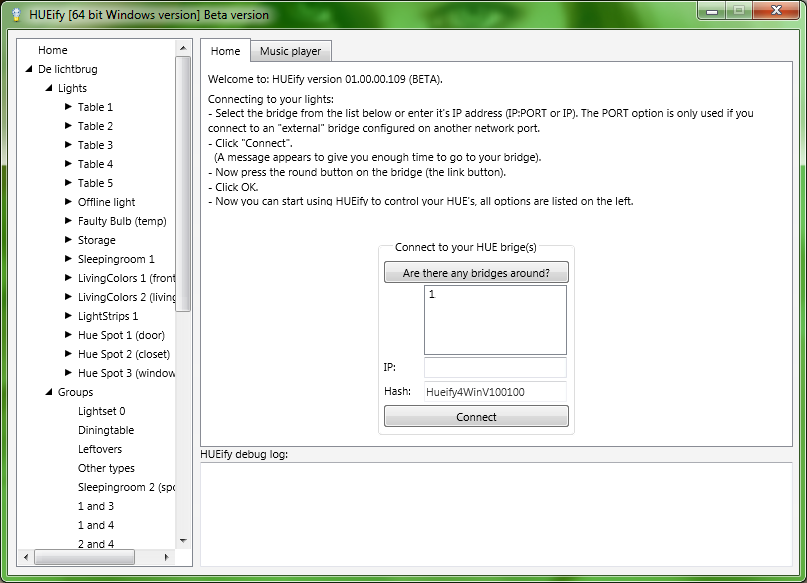The width and height of the screenshot is (807, 583).
Task: Select the Offline light item
Action: tap(107, 202)
